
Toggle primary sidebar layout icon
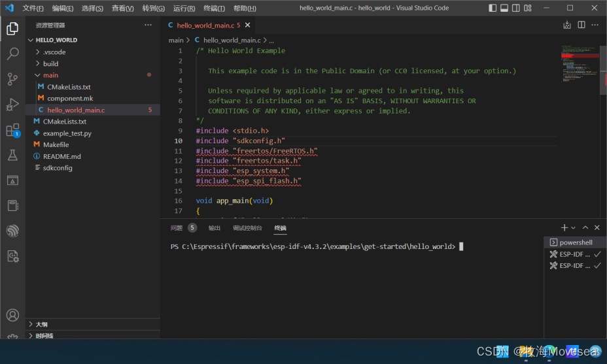pos(493,8)
